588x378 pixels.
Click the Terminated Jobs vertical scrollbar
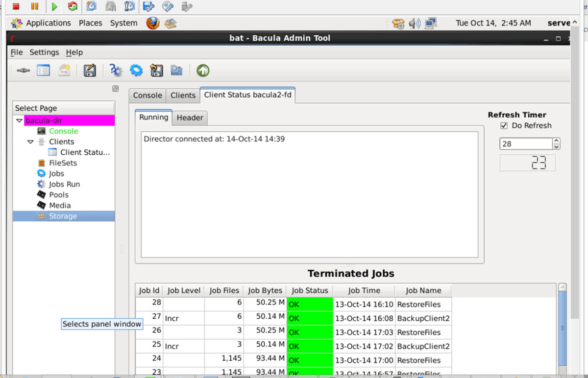[x=562, y=328]
